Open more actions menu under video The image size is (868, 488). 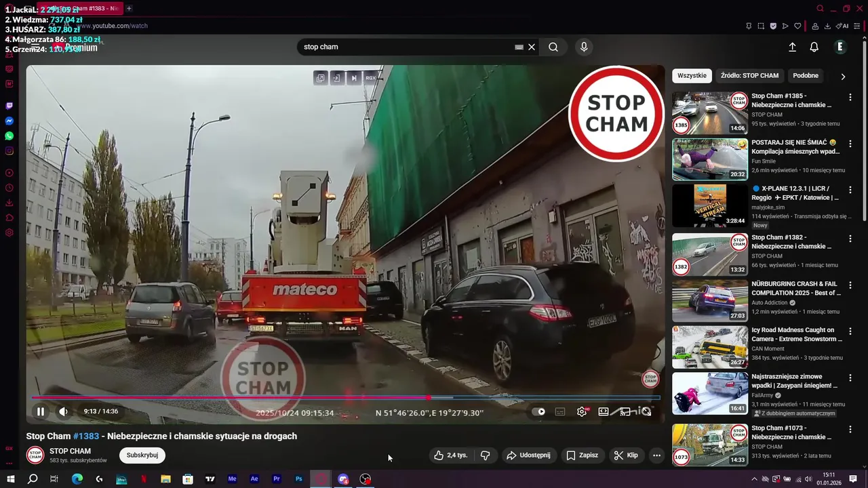coord(656,455)
